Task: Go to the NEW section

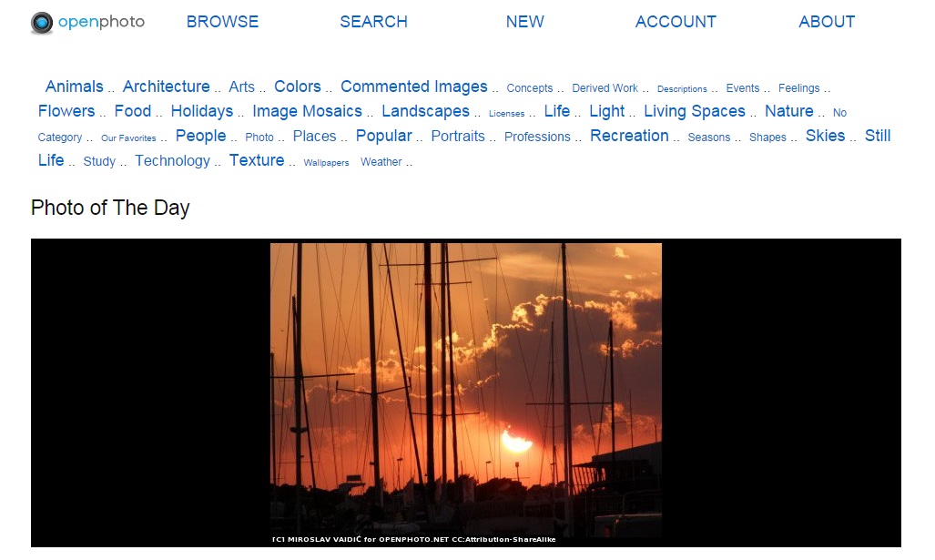Action: (524, 22)
